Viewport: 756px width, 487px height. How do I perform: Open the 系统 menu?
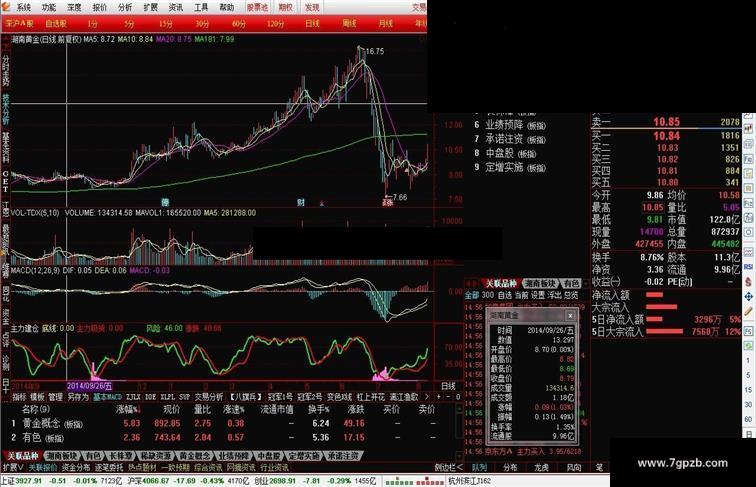23,7
